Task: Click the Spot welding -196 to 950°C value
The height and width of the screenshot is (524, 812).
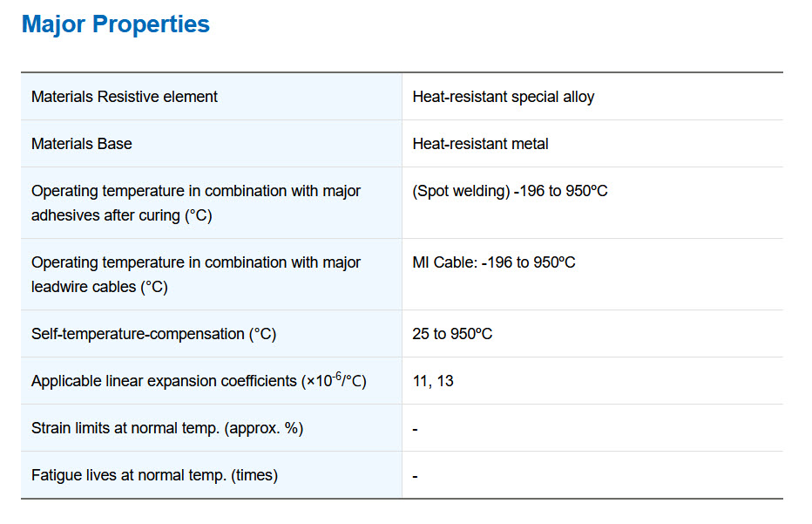Action: pyautogui.click(x=510, y=191)
